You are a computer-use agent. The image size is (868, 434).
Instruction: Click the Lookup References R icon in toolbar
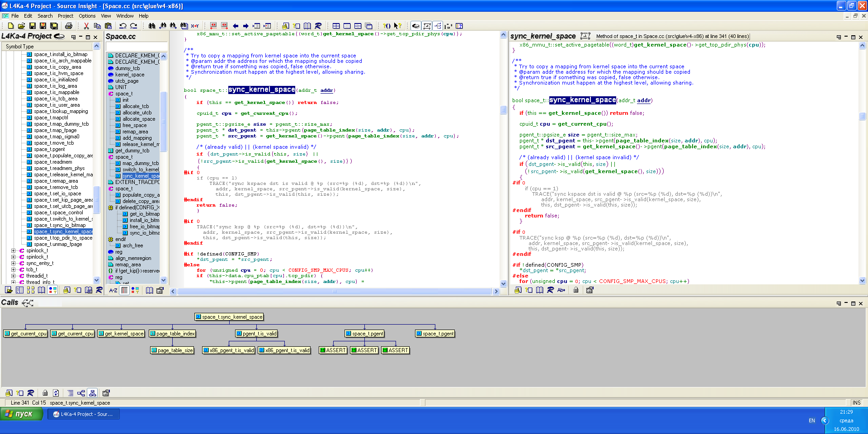318,26
